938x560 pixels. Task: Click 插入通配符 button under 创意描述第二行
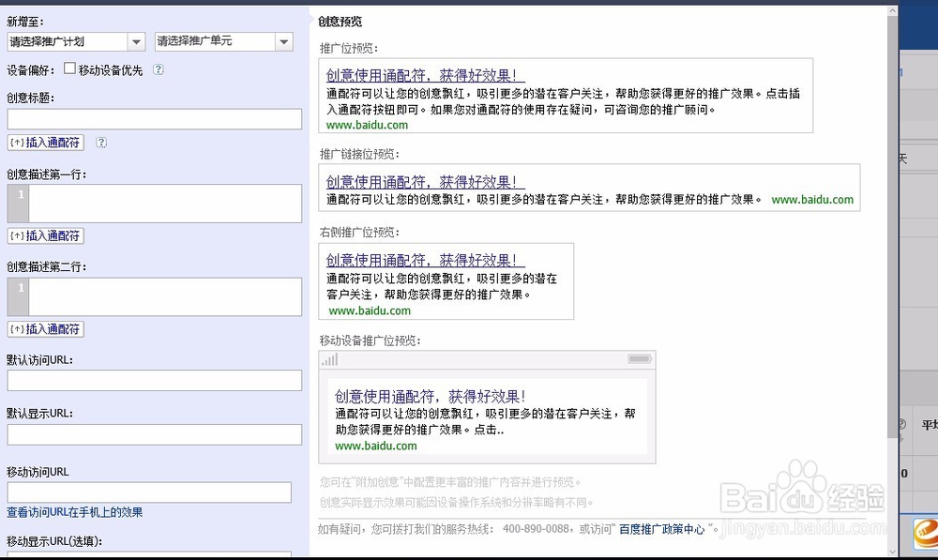(x=45, y=329)
